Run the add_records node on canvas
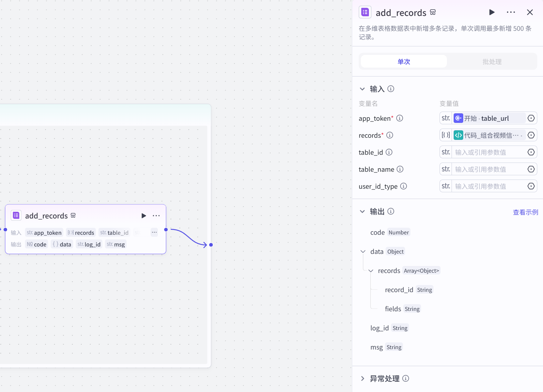 pyautogui.click(x=144, y=216)
